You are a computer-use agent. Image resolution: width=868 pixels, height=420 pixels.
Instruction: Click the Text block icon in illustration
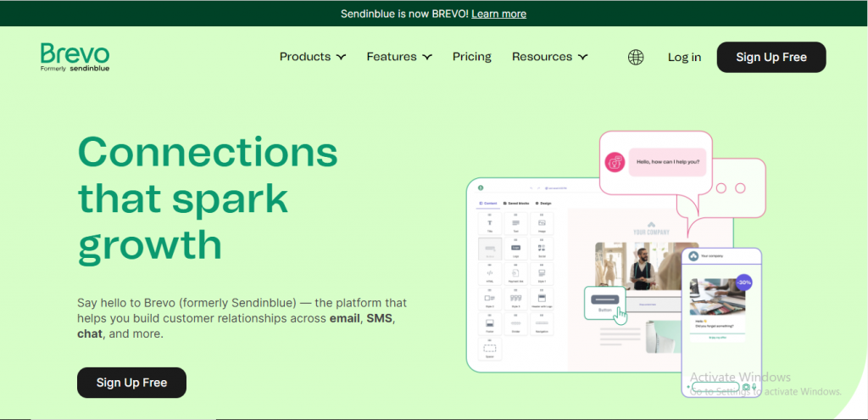tap(516, 223)
